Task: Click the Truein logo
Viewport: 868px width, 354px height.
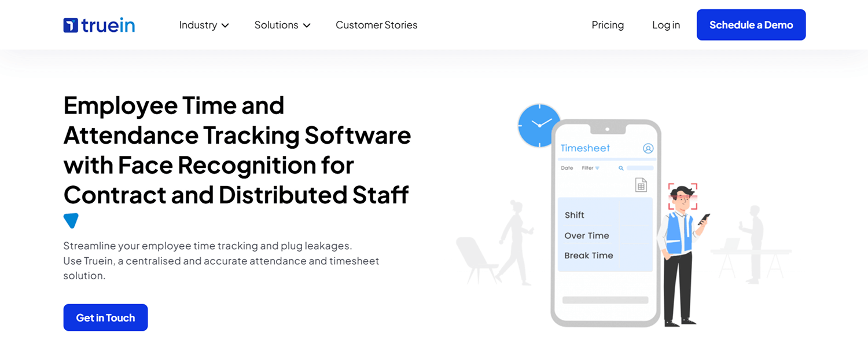Action: point(99,25)
